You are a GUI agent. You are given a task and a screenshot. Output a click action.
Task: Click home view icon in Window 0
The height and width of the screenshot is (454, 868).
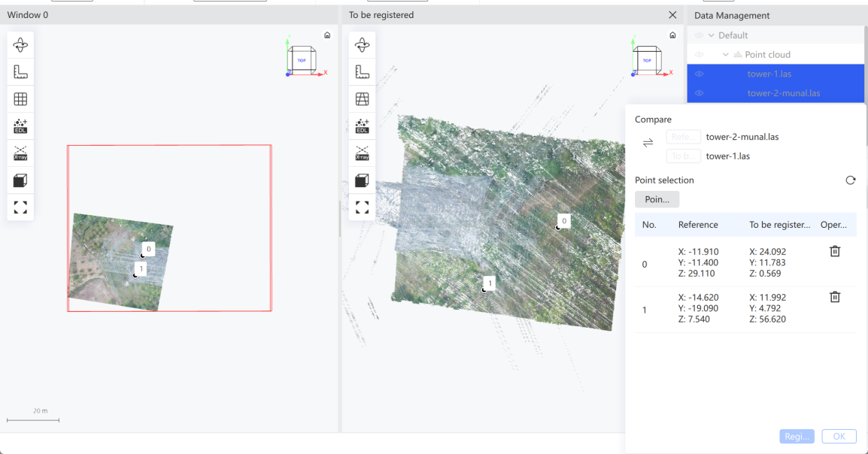[327, 35]
